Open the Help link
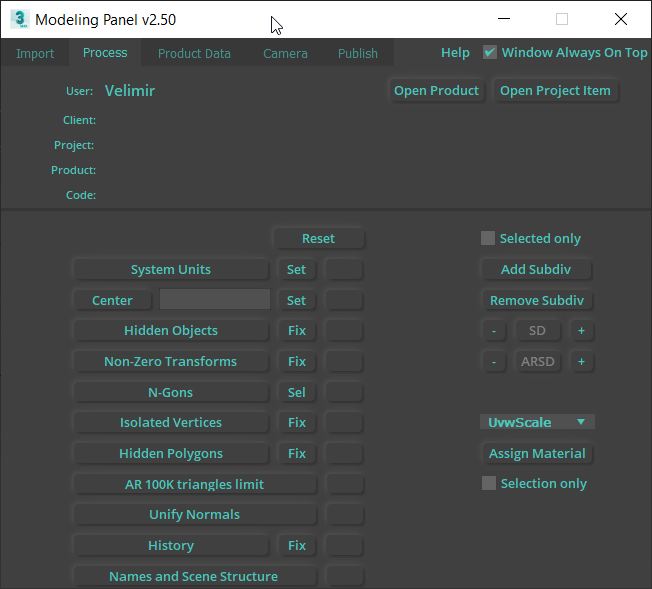Viewport: 652px width, 589px height. tap(455, 52)
